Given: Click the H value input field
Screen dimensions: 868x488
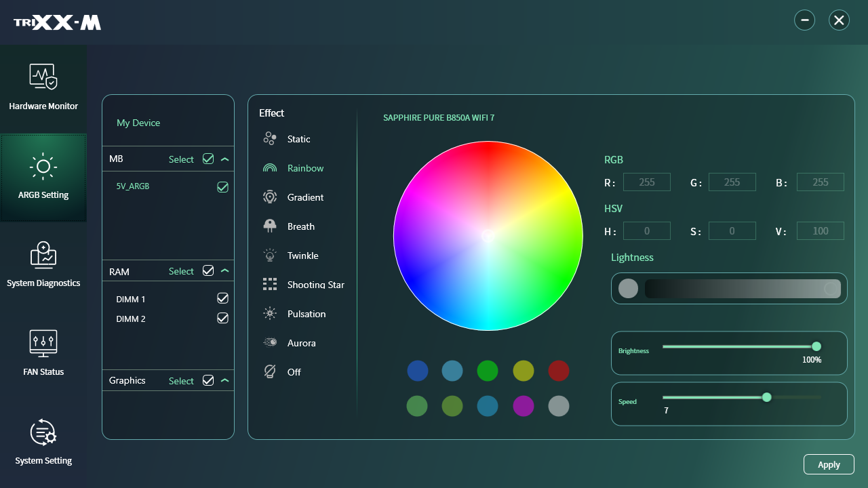Looking at the screenshot, I should [x=647, y=230].
